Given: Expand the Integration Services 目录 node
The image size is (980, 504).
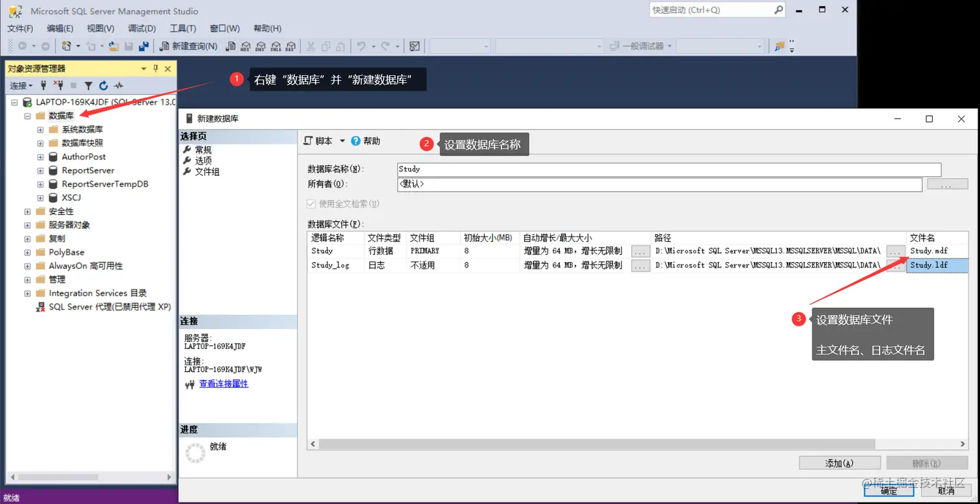Looking at the screenshot, I should point(27,293).
